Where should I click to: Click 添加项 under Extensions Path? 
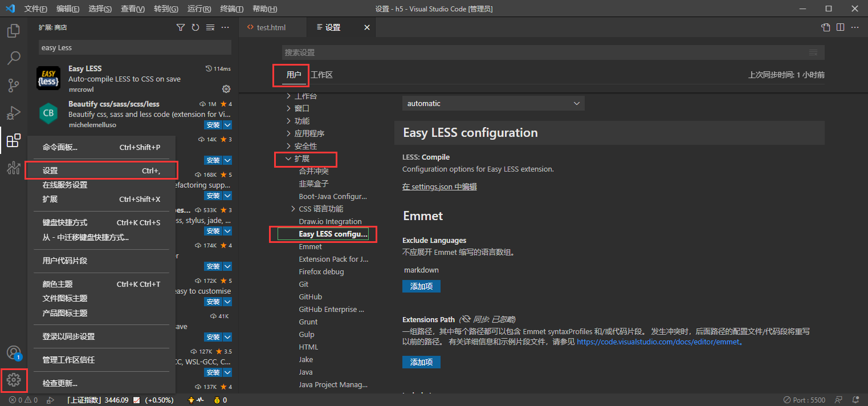(421, 362)
